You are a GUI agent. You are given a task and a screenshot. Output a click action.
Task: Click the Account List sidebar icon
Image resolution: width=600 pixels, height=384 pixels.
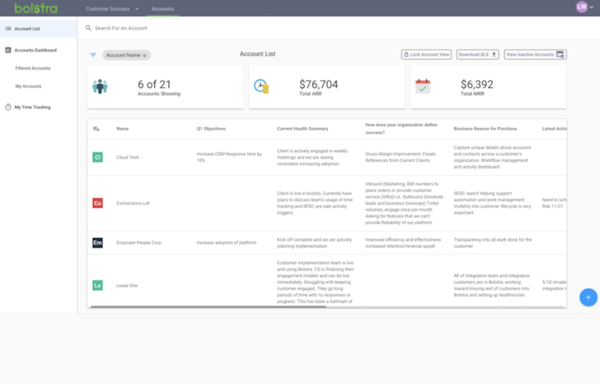pos(8,29)
